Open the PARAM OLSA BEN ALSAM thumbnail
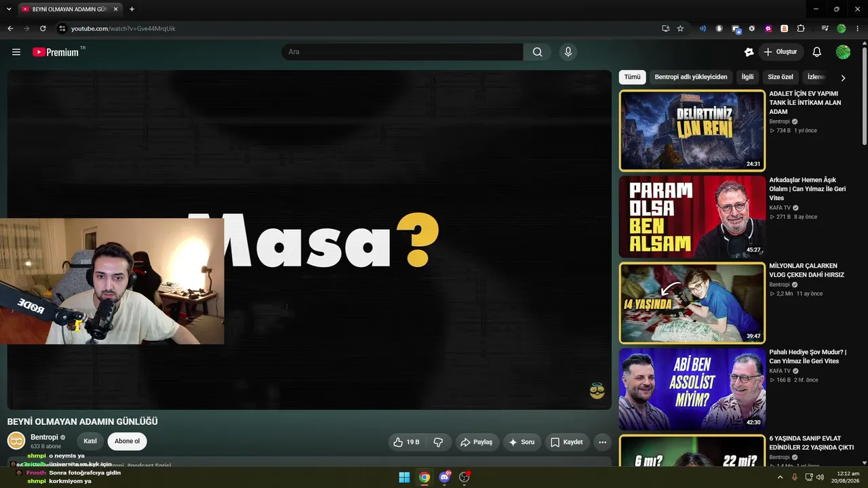Image resolution: width=868 pixels, height=488 pixels. click(x=692, y=217)
